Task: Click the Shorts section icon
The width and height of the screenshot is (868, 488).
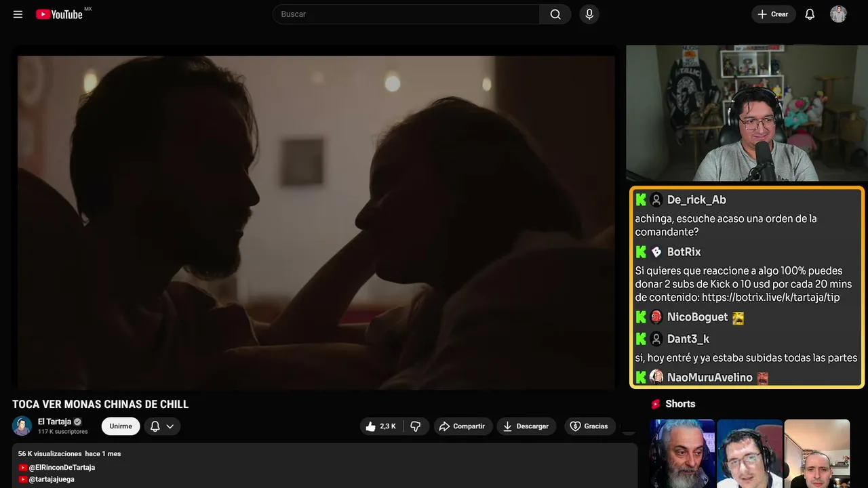Action: [x=656, y=404]
